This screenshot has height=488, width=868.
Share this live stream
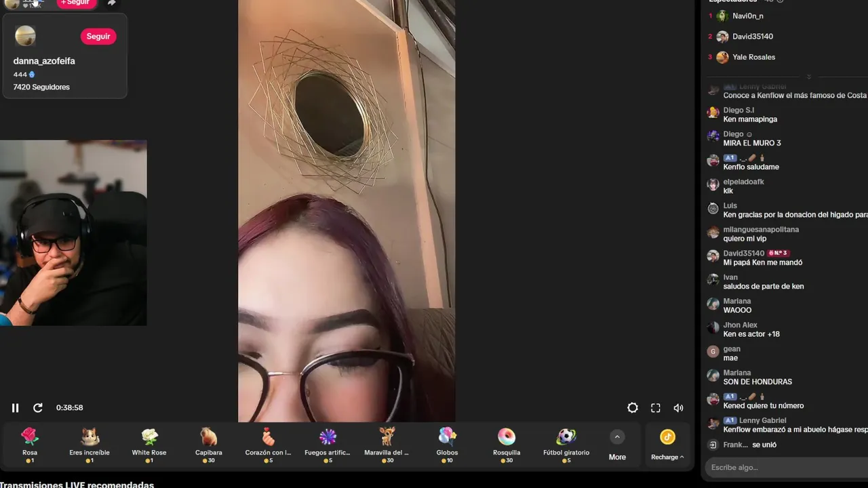point(112,3)
